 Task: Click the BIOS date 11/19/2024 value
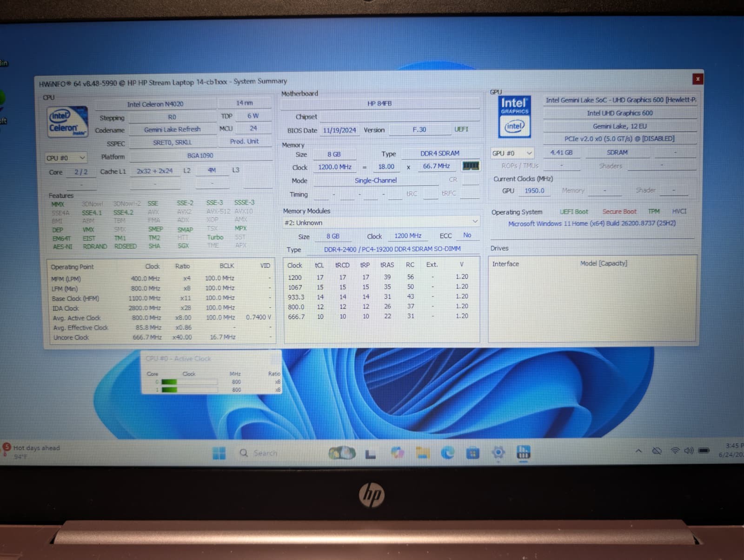tap(339, 130)
